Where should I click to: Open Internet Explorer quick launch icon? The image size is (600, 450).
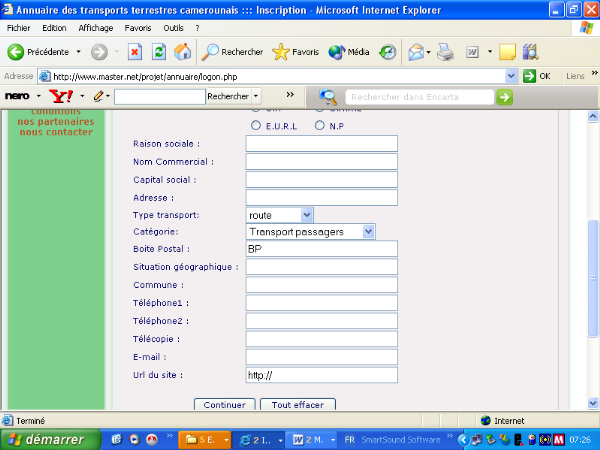coord(117,439)
